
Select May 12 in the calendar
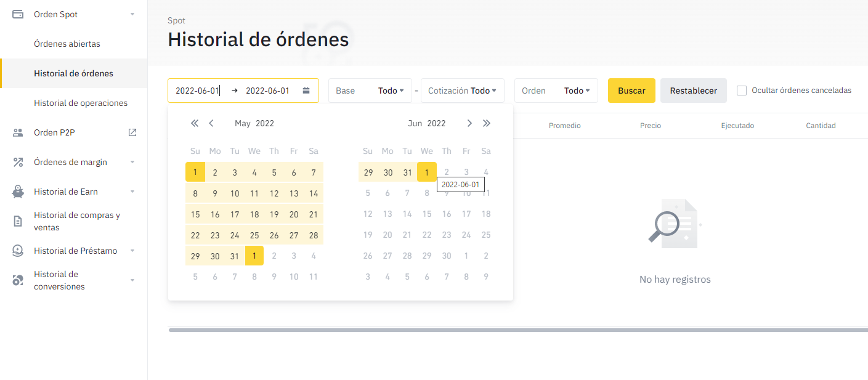coord(274,193)
